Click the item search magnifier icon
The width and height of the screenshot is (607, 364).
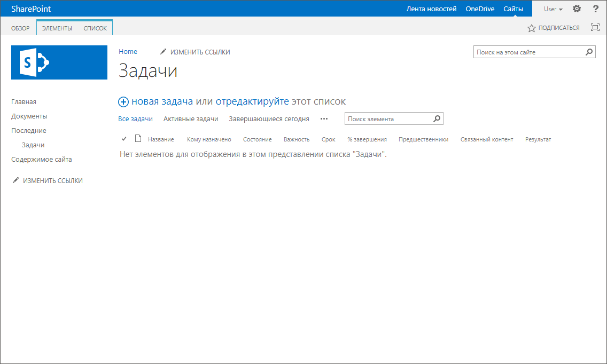click(x=437, y=119)
